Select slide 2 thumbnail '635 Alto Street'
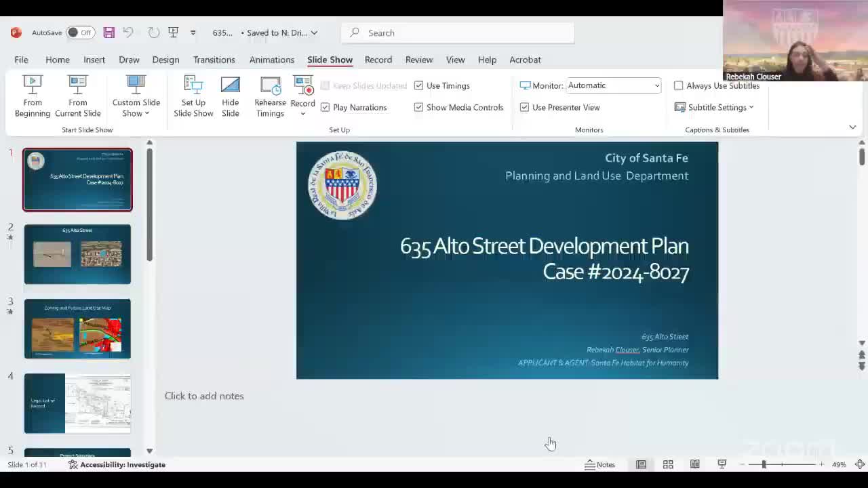The image size is (868, 488). [77, 254]
